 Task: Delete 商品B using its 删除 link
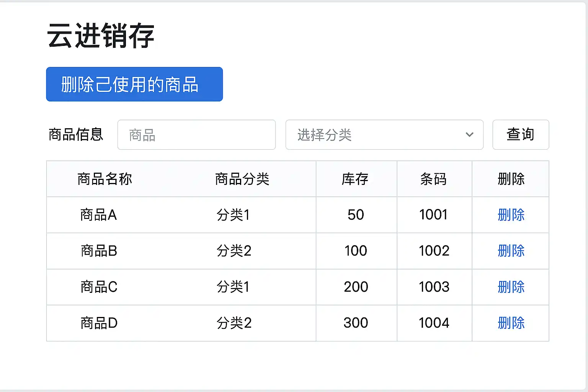coord(511,251)
